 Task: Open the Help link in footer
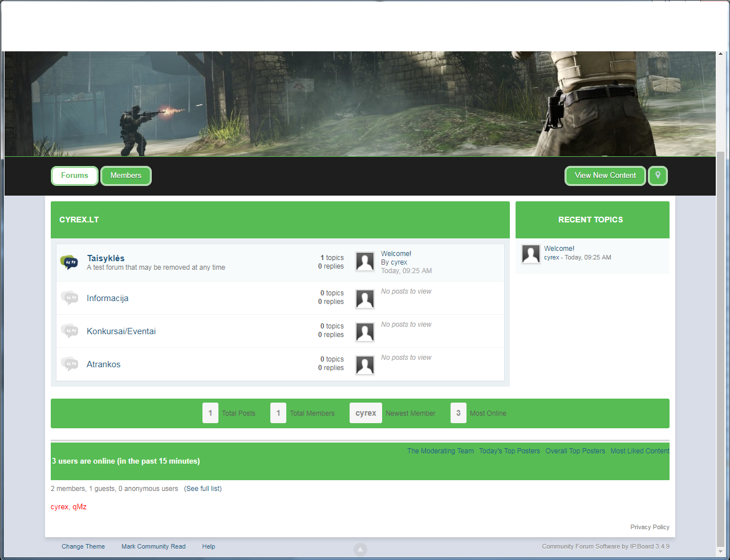click(x=209, y=546)
